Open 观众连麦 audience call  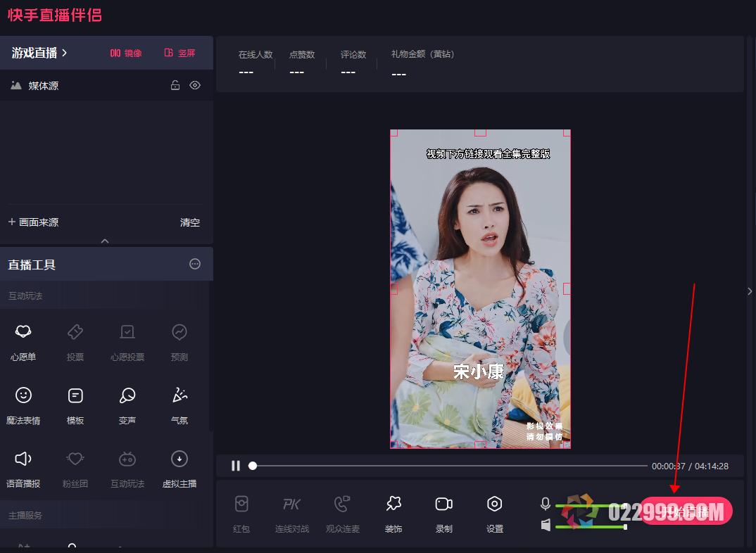(x=343, y=514)
